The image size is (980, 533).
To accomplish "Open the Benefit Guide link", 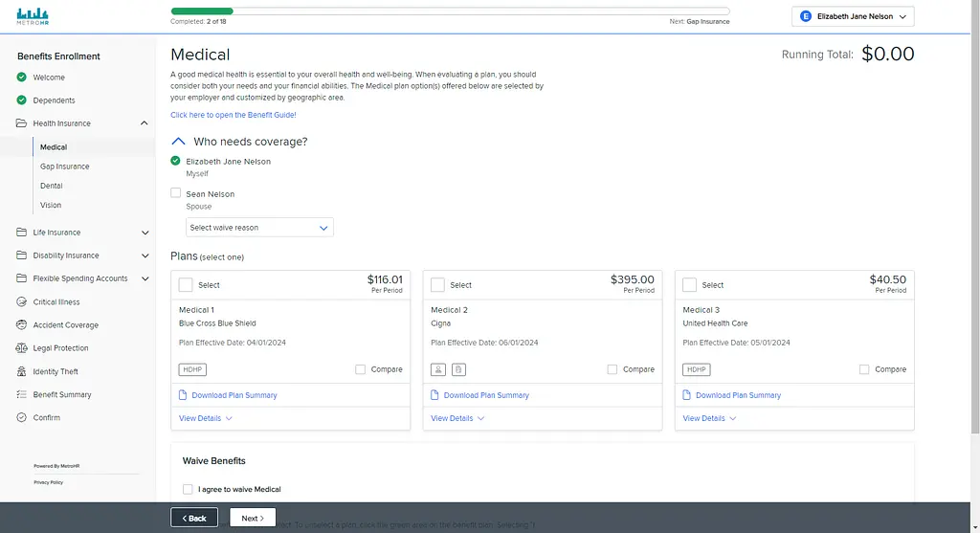I will click(234, 115).
